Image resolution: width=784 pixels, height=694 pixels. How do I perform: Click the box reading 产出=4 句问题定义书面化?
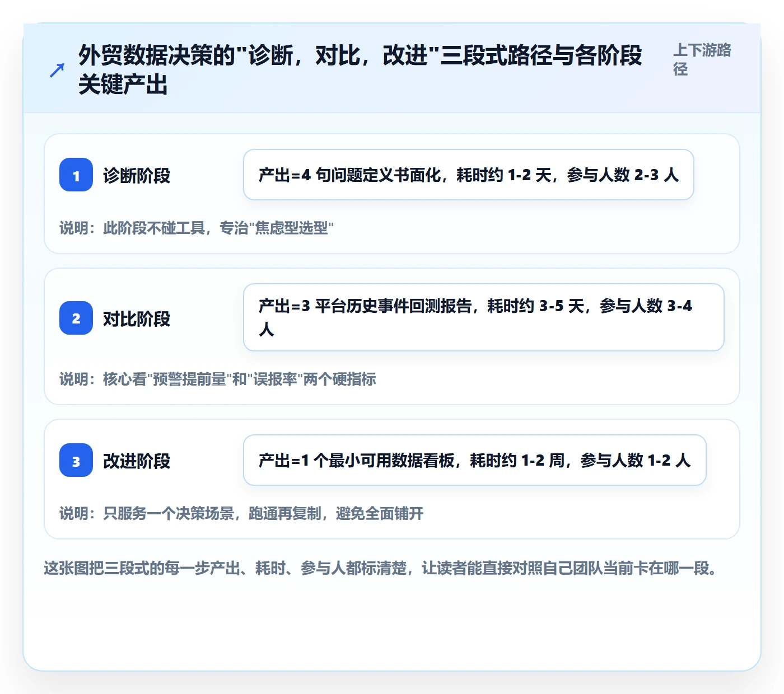pos(469,175)
